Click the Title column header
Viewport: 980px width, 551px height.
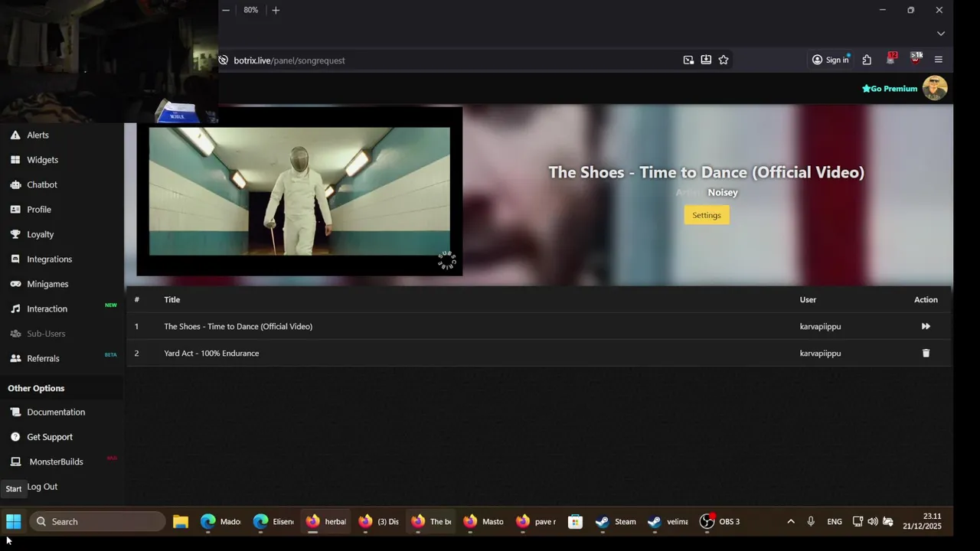(171, 300)
